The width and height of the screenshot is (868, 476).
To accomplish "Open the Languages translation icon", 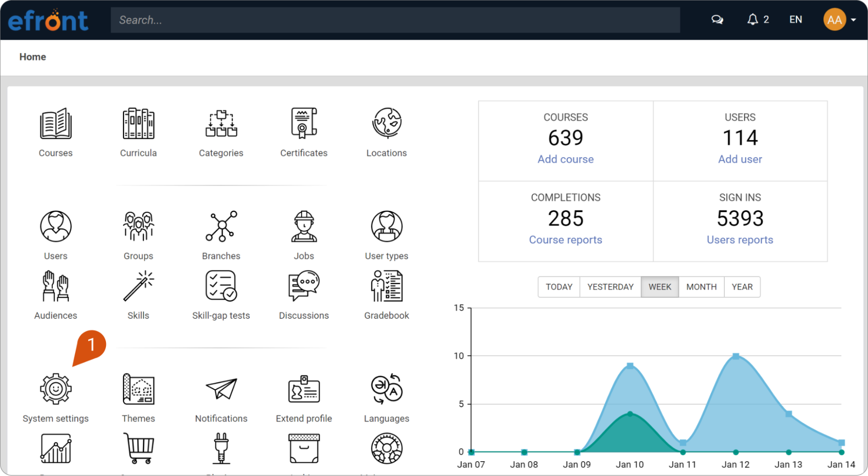I will pyautogui.click(x=386, y=389).
